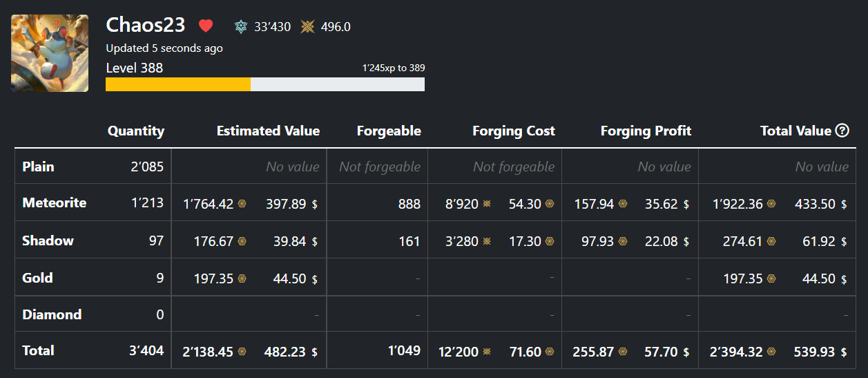Click the coin icon next to 54.30

coord(550,204)
